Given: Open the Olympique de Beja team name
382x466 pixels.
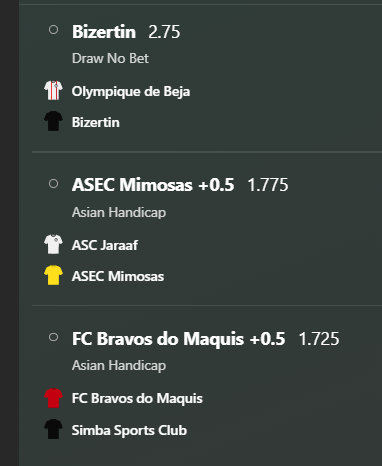Looking at the screenshot, I should [131, 92].
